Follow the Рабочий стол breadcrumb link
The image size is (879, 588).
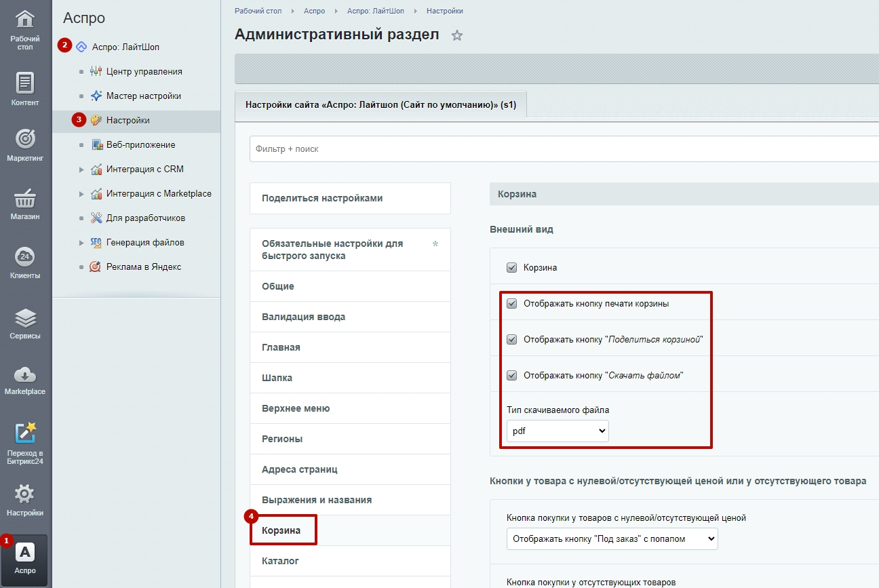tap(258, 11)
